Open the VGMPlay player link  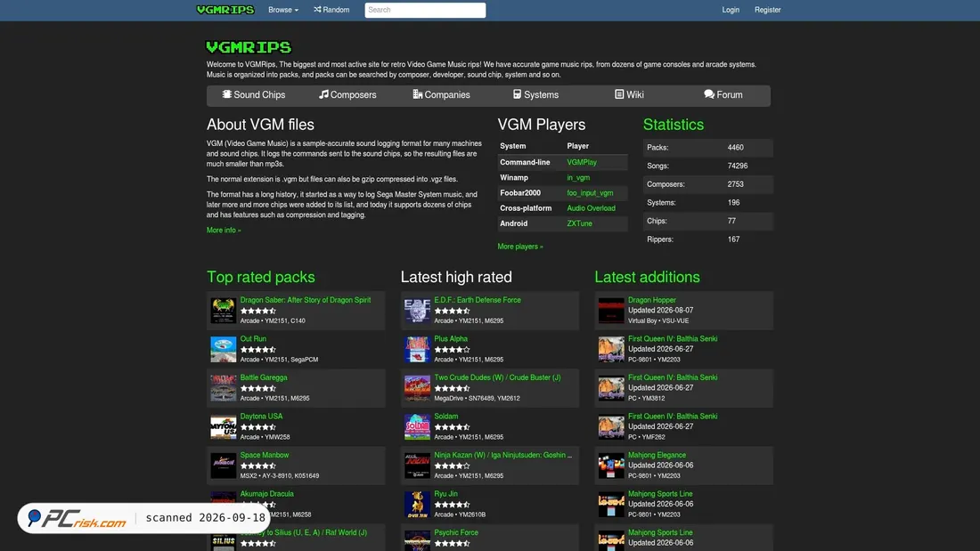pos(582,162)
